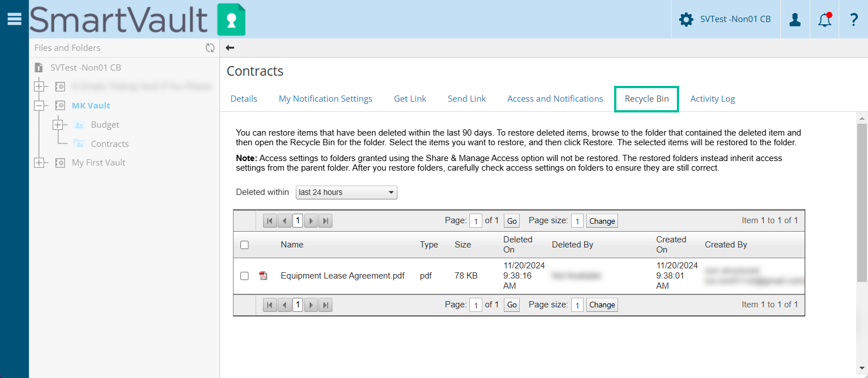Go to next page in bottom pager

[x=310, y=305]
